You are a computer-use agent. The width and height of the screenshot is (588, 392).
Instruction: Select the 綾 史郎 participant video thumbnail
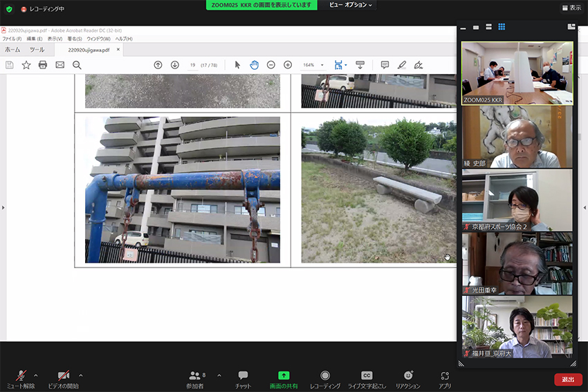point(517,137)
